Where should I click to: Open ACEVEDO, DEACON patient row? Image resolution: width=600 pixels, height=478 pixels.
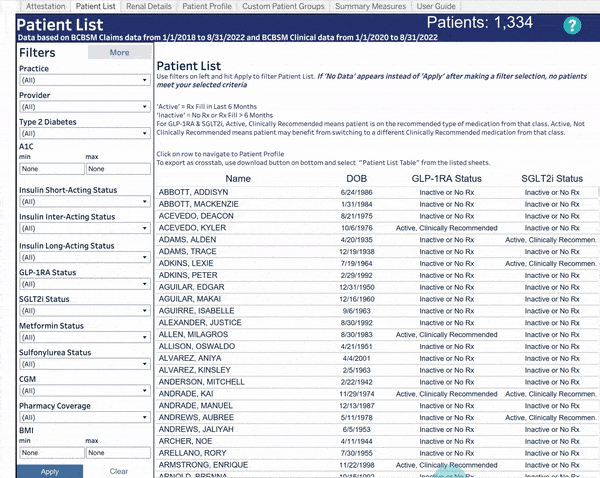click(377, 216)
